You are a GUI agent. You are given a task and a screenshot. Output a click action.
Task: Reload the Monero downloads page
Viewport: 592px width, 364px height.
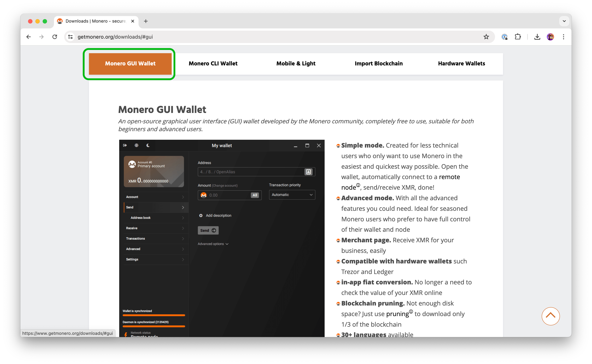[x=55, y=37]
